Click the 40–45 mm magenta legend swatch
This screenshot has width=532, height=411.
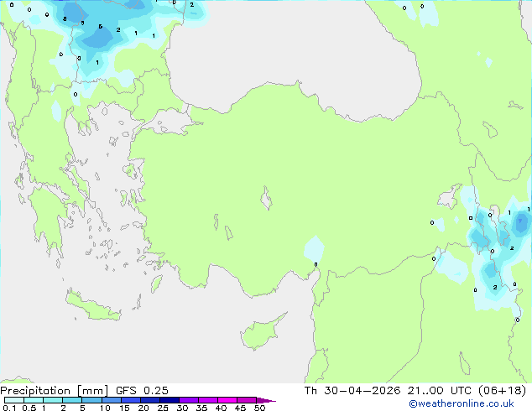click(227, 400)
